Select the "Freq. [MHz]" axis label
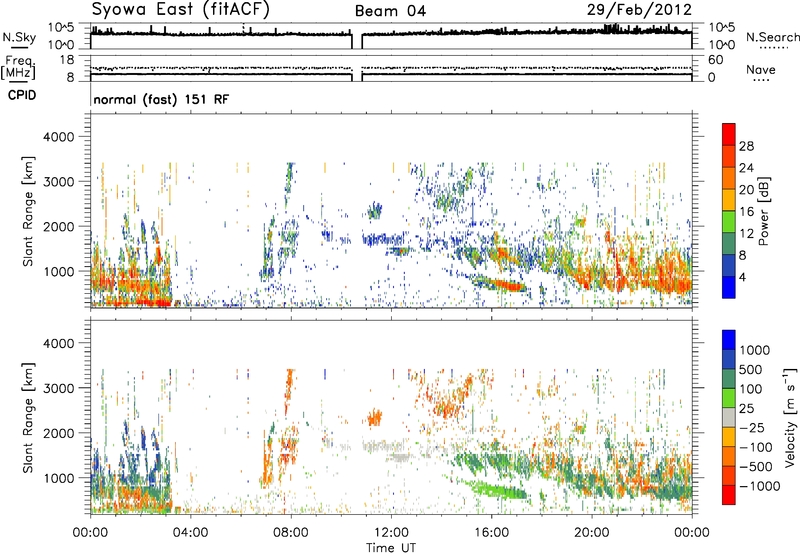The height and width of the screenshot is (554, 800). (x=20, y=68)
